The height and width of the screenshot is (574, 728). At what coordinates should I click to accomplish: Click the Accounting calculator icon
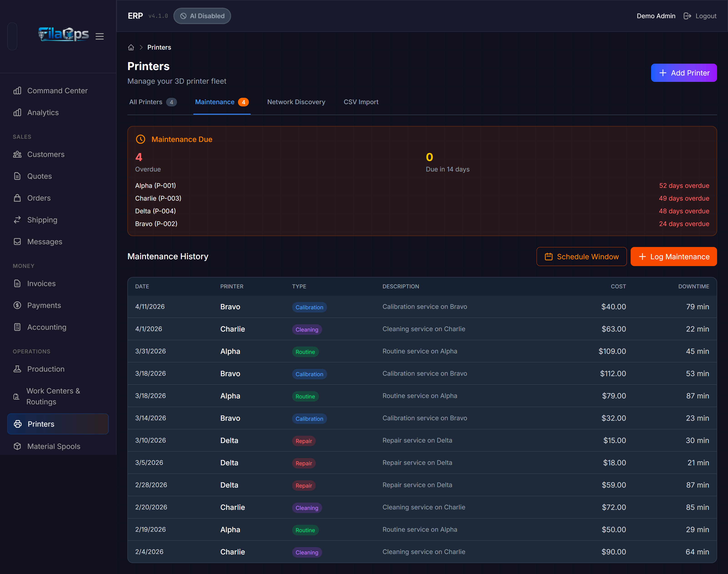pos(17,327)
